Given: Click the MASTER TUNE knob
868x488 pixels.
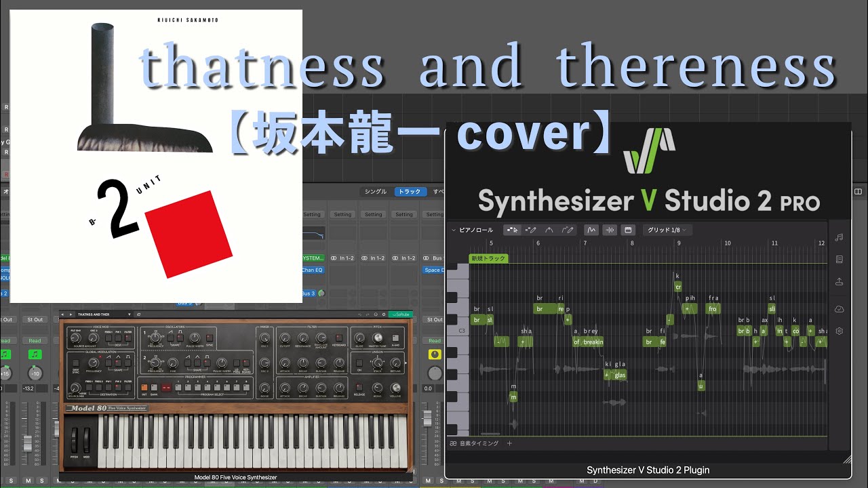Looking at the screenshot, I should pyautogui.click(x=377, y=338).
